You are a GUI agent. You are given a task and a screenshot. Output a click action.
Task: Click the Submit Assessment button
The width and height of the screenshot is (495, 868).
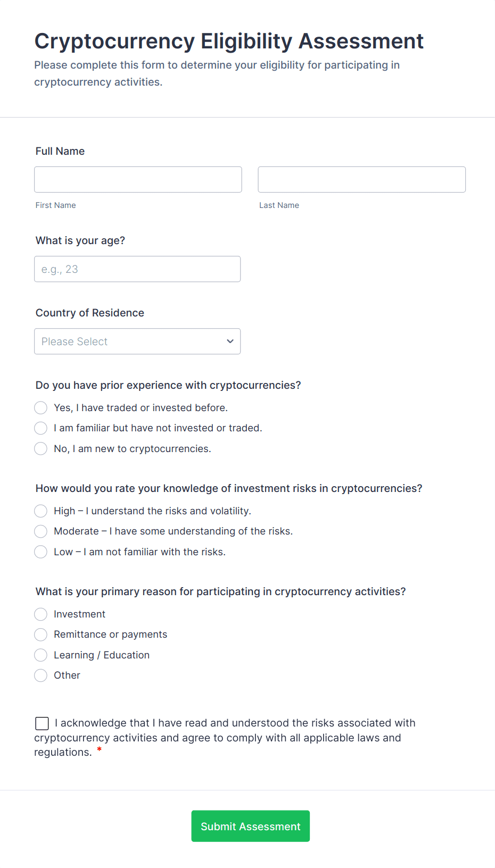[x=250, y=826]
